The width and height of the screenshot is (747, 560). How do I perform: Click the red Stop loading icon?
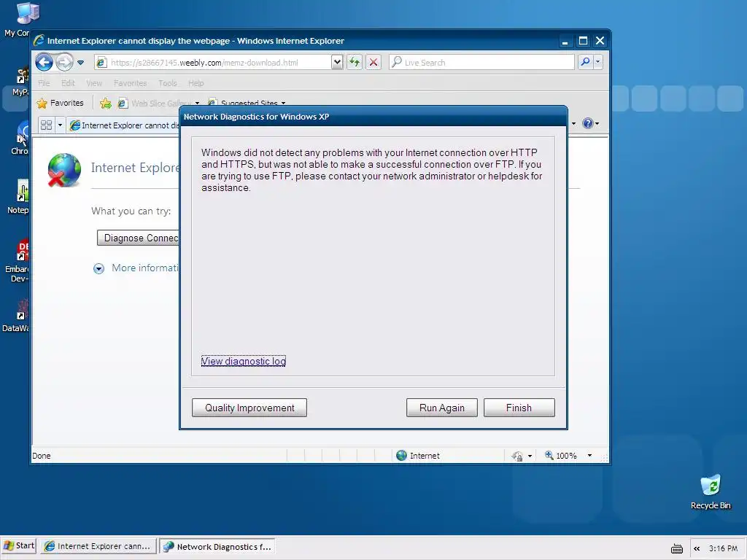pos(373,62)
